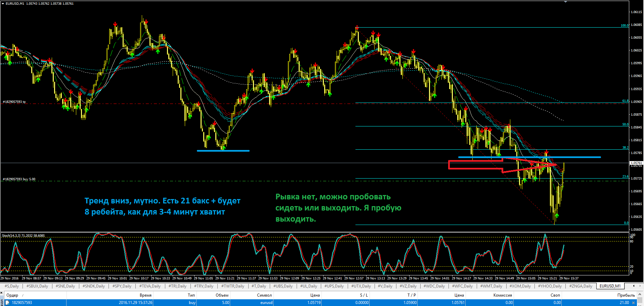
Task: Switch to the #TRI,Daily chart tab
Action: click(177, 286)
